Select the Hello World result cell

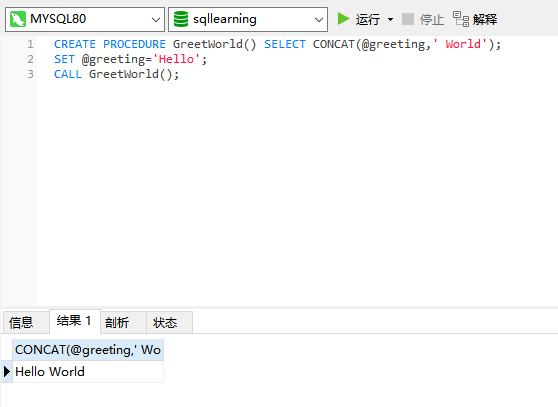(88, 372)
